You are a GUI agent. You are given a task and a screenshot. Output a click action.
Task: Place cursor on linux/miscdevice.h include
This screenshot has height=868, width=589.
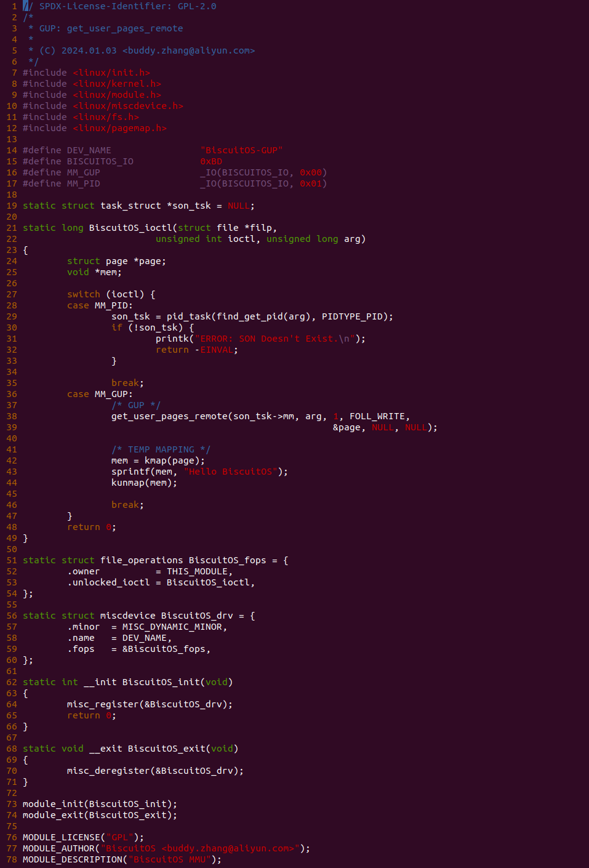[x=128, y=106]
